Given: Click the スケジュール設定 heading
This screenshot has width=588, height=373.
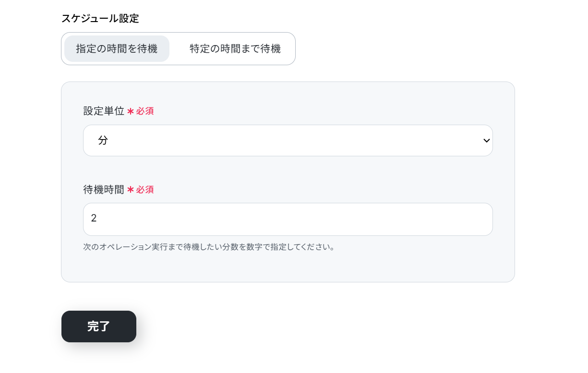Looking at the screenshot, I should click(x=100, y=19).
